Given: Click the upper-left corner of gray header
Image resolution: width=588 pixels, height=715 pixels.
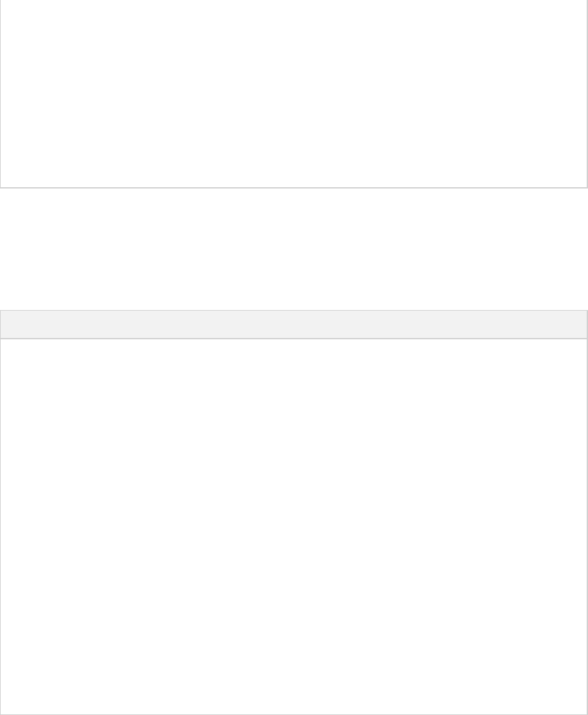Looking at the screenshot, I should pyautogui.click(x=1, y=311).
